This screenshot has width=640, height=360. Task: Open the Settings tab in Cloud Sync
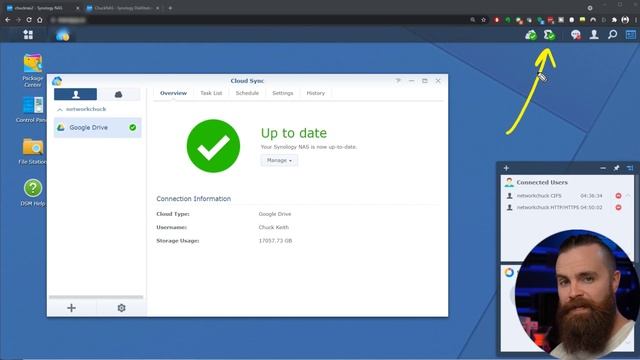[x=282, y=93]
